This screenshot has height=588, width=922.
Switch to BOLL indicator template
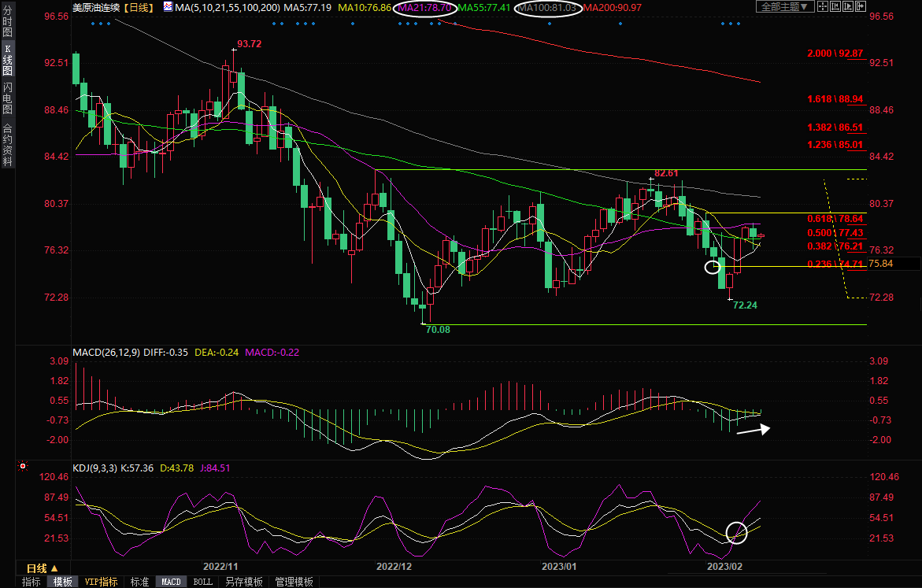pos(202,582)
